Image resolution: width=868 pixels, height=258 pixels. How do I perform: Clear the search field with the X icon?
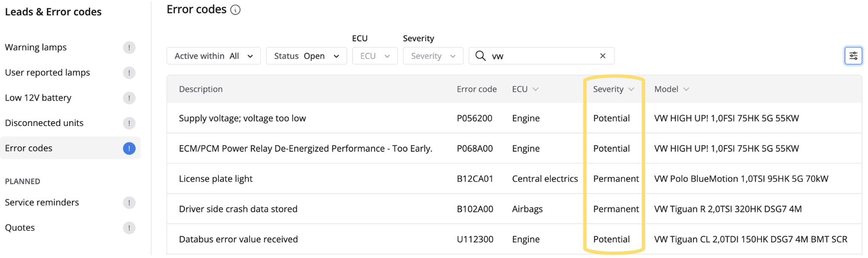[602, 56]
